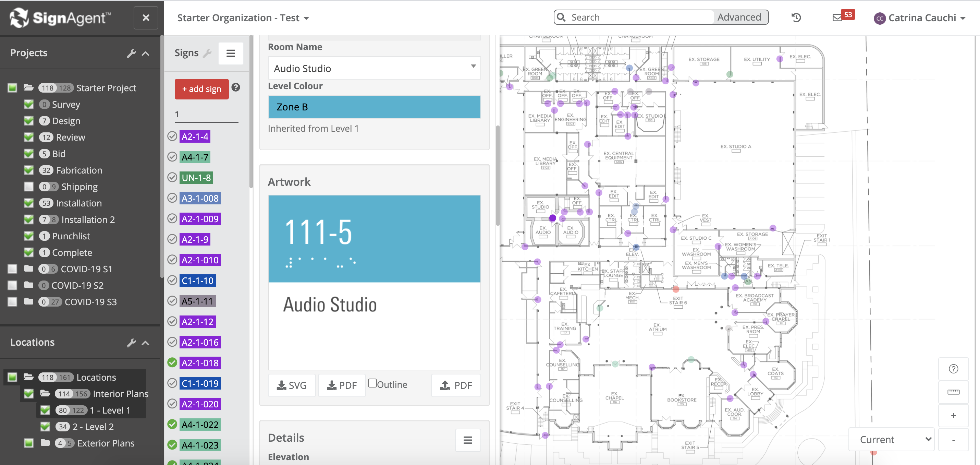Close the SignAgent sidebar with X

[146, 18]
